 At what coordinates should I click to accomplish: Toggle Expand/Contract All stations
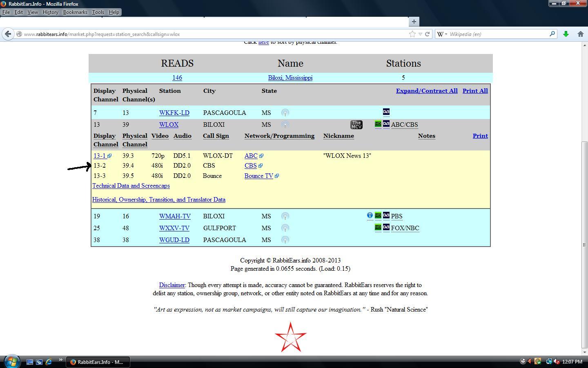point(427,91)
